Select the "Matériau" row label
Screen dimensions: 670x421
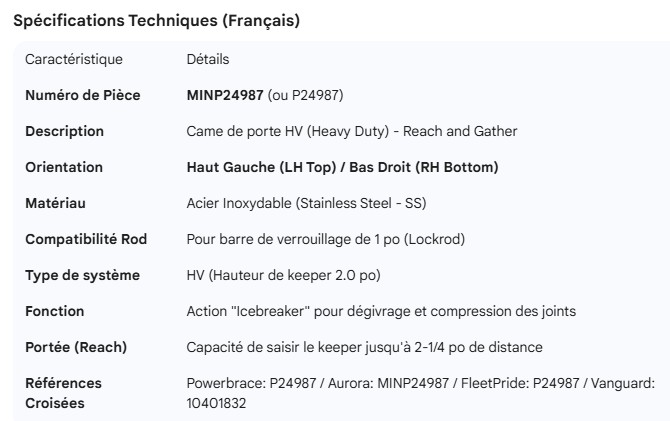click(x=55, y=204)
